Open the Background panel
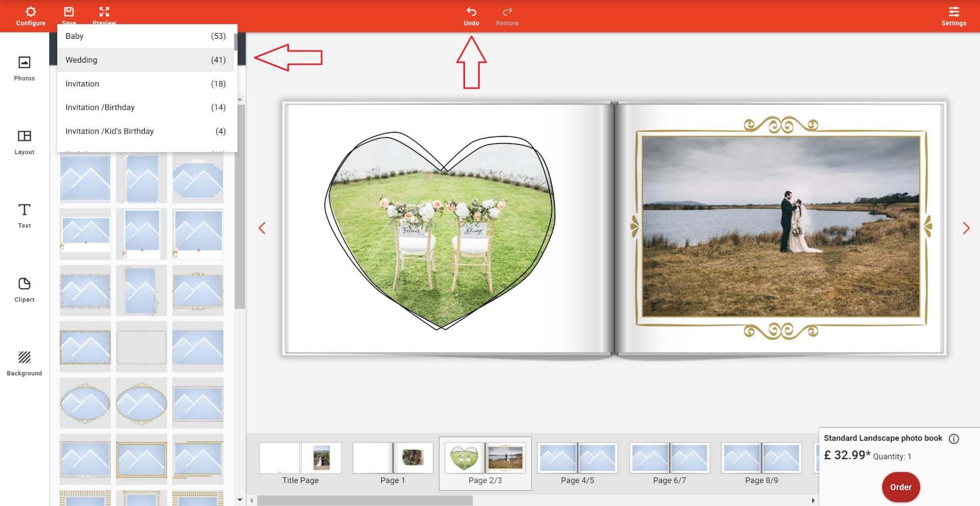The width and height of the screenshot is (980, 506). coord(24,358)
